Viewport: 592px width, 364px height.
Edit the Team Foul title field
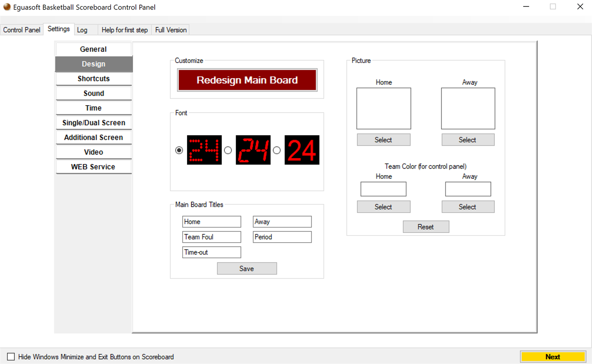coord(212,237)
